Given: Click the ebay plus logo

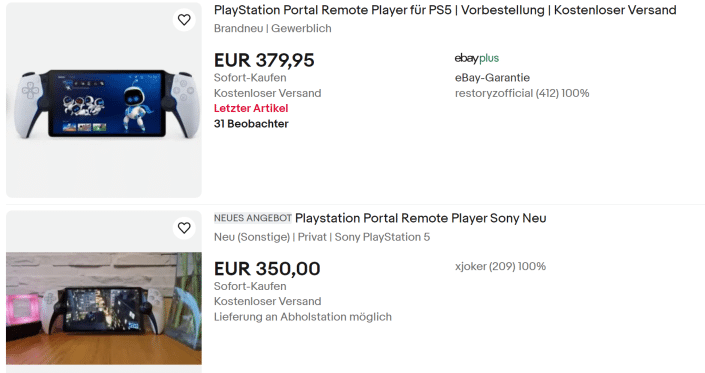Looking at the screenshot, I should coord(477,58).
